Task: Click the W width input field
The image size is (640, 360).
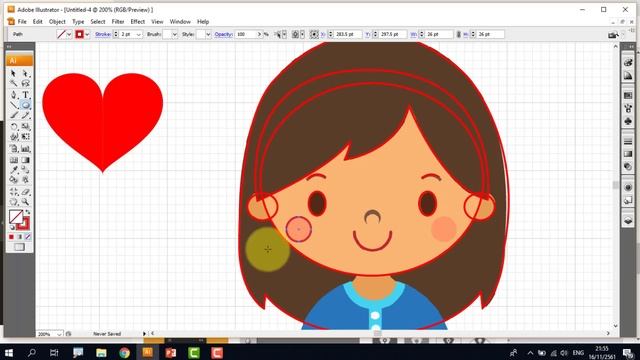Action: tap(439, 35)
